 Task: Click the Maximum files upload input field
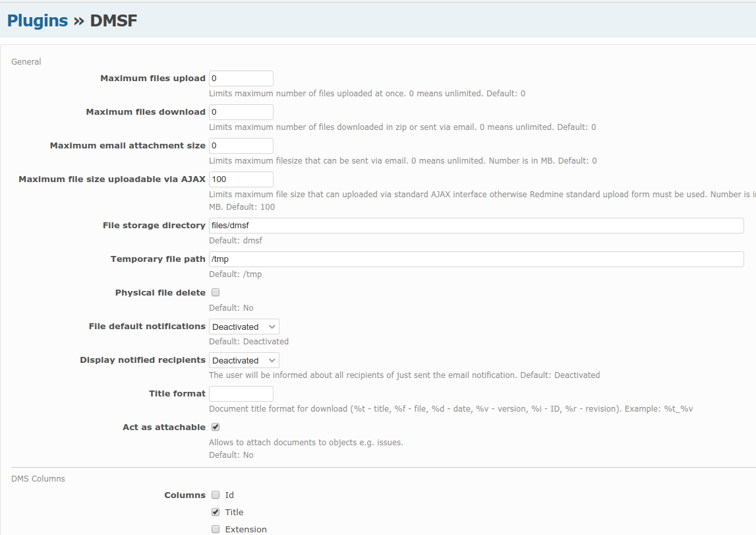(241, 78)
